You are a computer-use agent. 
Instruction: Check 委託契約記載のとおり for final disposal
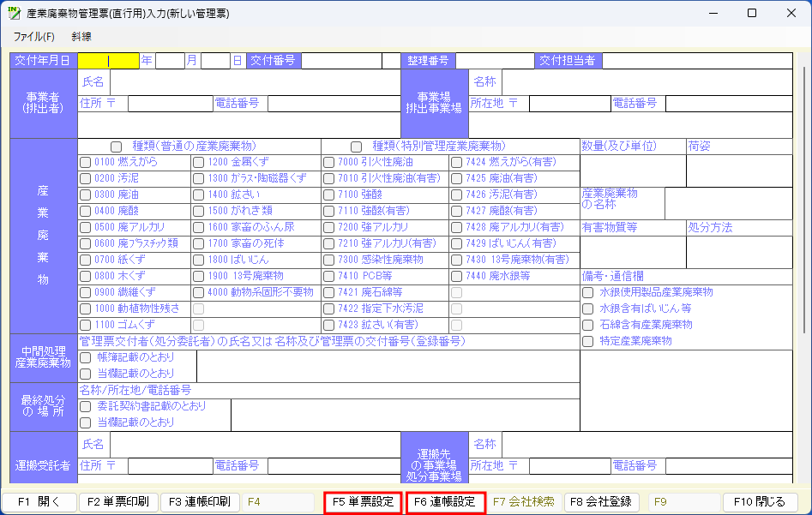83,408
